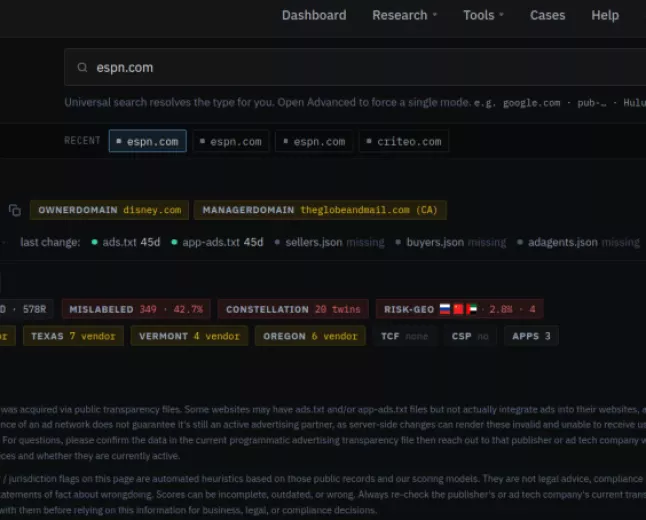Click the Chinese flag icon in RISK-GEO

coord(458,309)
